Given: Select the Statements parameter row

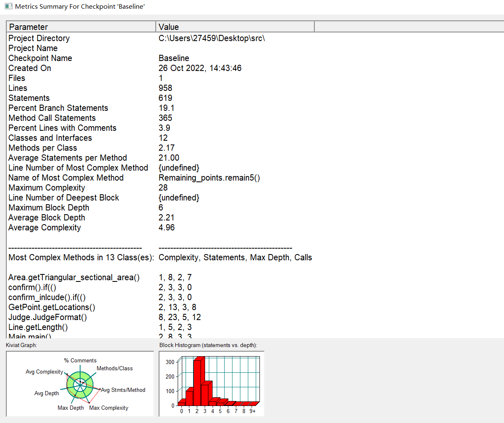Looking at the screenshot, I should 29,98.
